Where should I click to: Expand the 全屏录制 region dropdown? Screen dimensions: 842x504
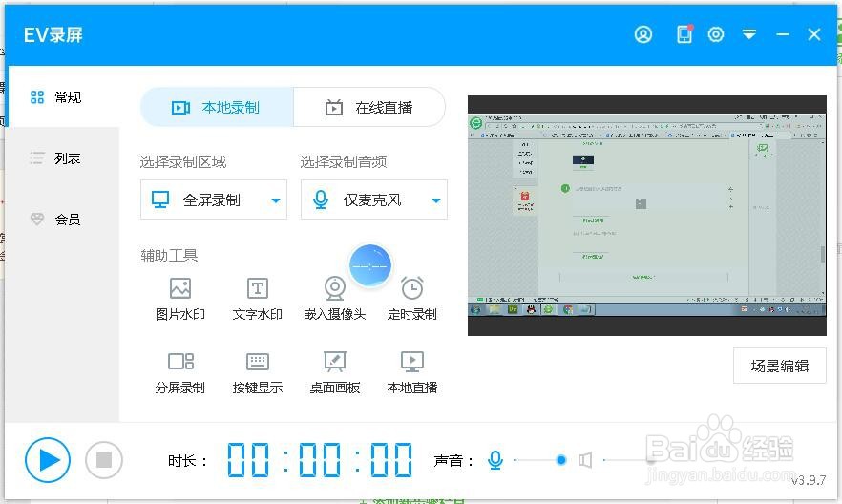pyautogui.click(x=214, y=199)
